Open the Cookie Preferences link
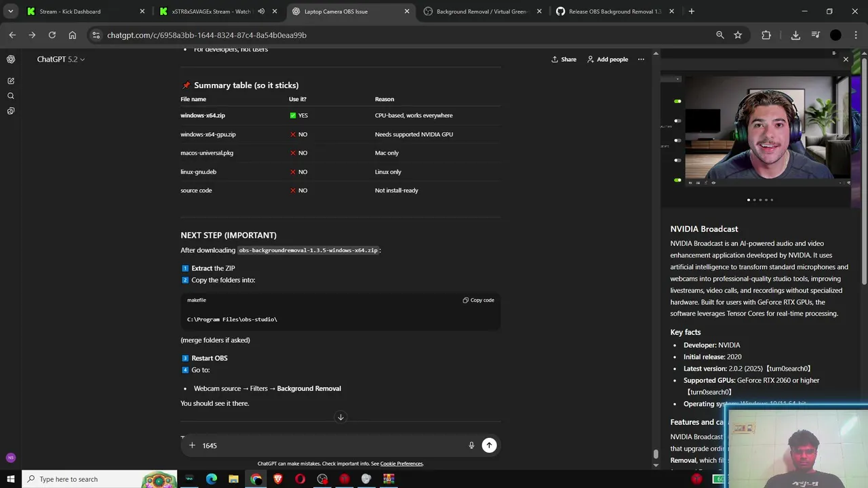 pyautogui.click(x=401, y=464)
